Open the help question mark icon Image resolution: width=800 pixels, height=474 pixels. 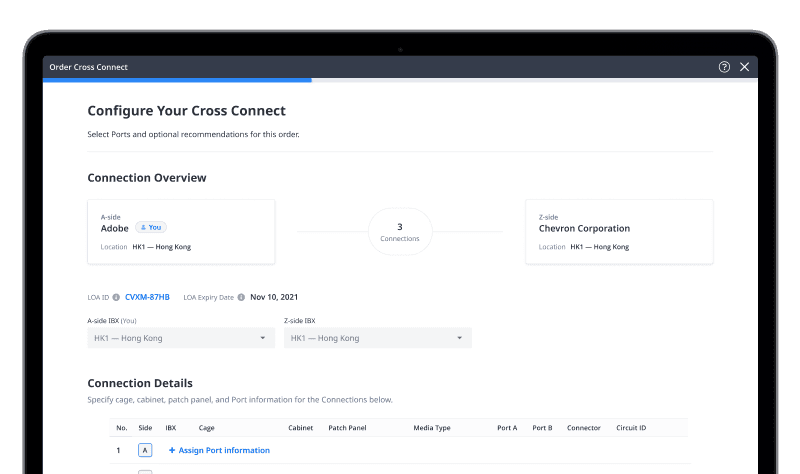[x=724, y=67]
